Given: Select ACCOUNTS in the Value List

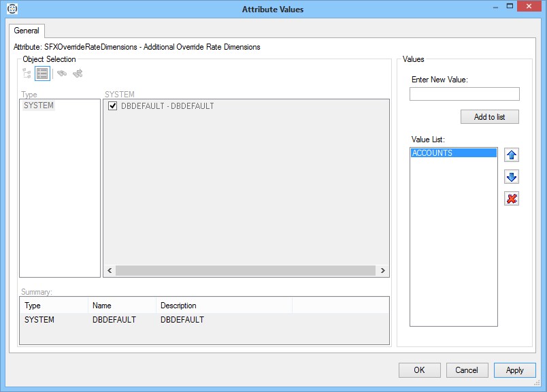Looking at the screenshot, I should tap(453, 153).
